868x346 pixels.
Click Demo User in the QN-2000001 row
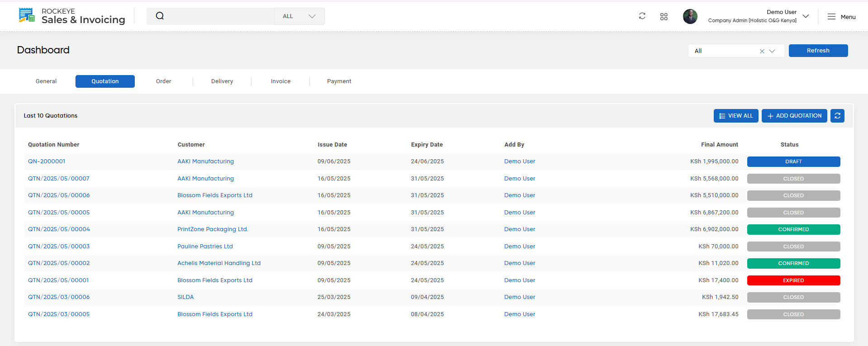pos(520,161)
